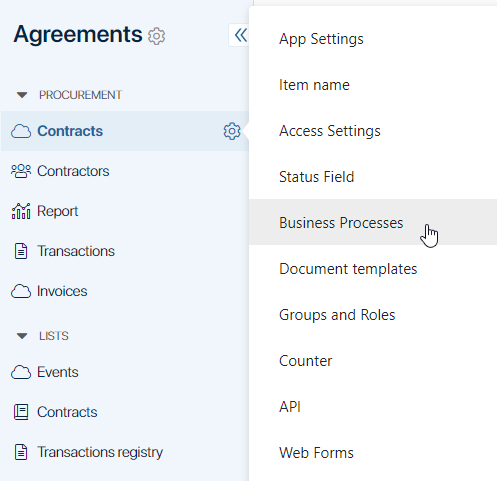This screenshot has height=481, width=497.
Task: Click the Contractors people icon
Action: [x=21, y=171]
